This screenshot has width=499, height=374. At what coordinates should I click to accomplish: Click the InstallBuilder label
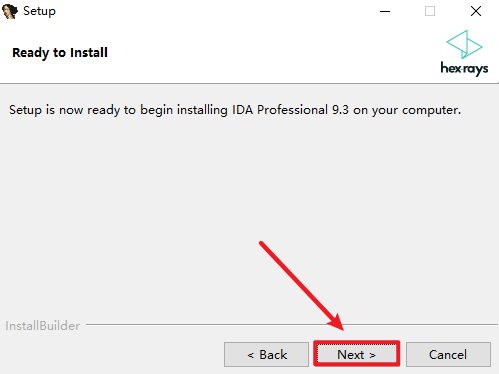[43, 326]
